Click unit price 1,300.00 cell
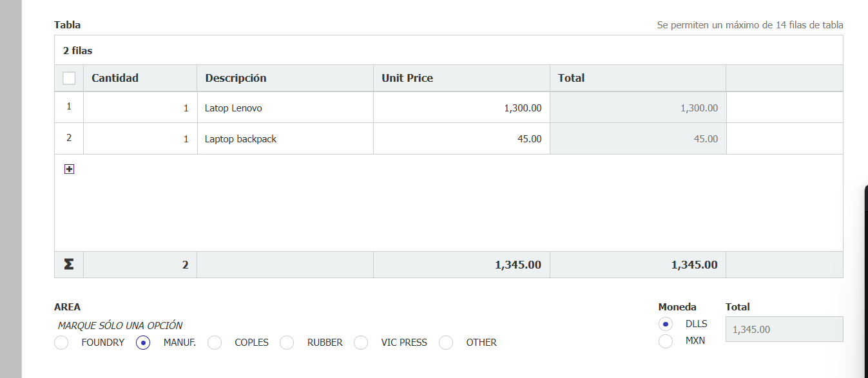This screenshot has height=378, width=868. 461,108
